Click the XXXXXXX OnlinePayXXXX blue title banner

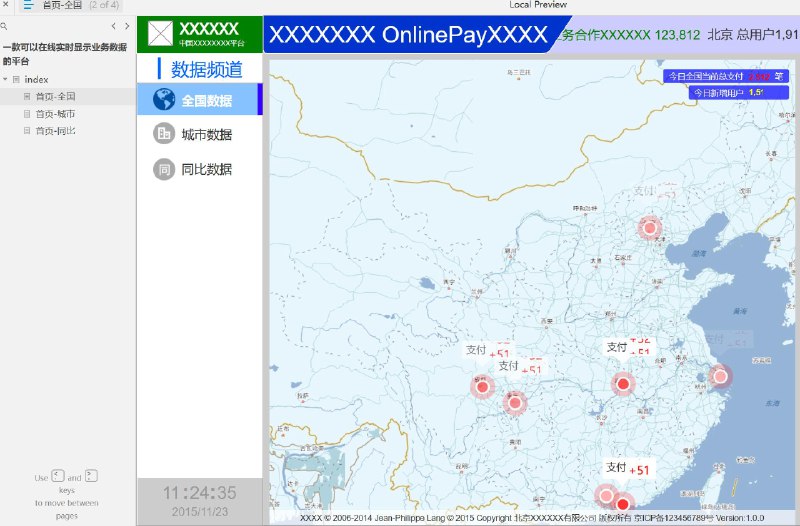pos(408,34)
